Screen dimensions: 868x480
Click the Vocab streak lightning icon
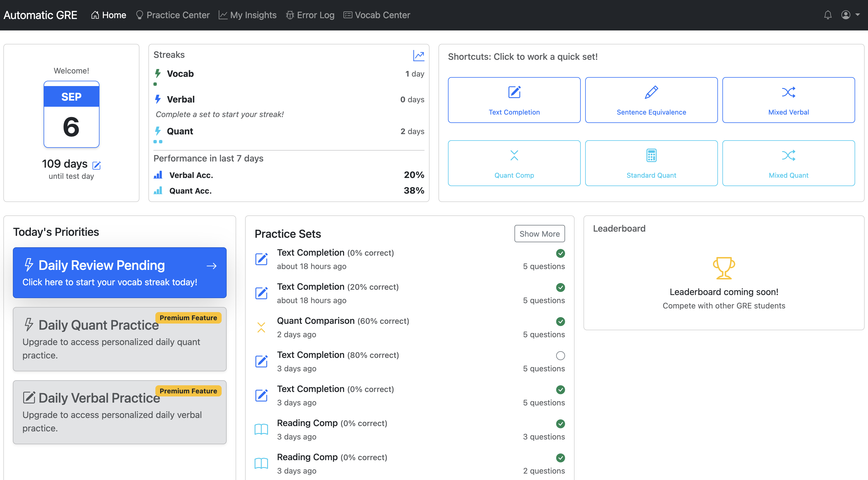pos(158,73)
